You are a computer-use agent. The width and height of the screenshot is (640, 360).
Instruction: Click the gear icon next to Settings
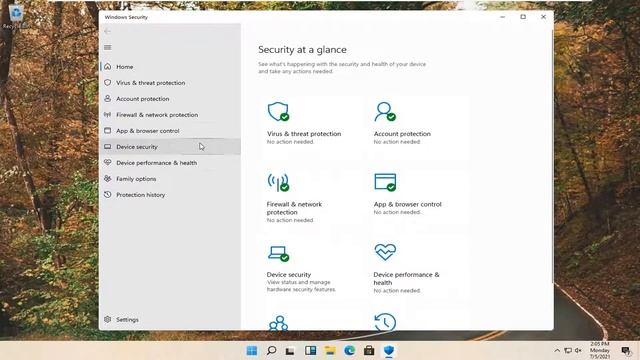tap(108, 319)
